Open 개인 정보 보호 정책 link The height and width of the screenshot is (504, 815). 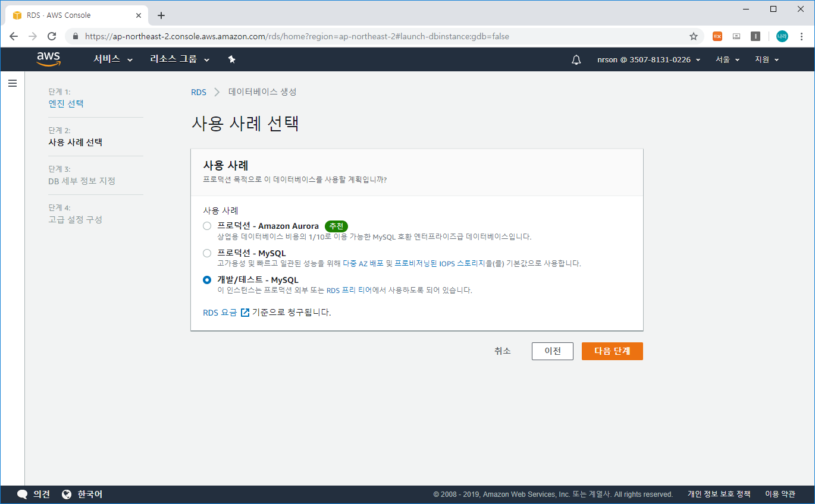tap(719, 494)
